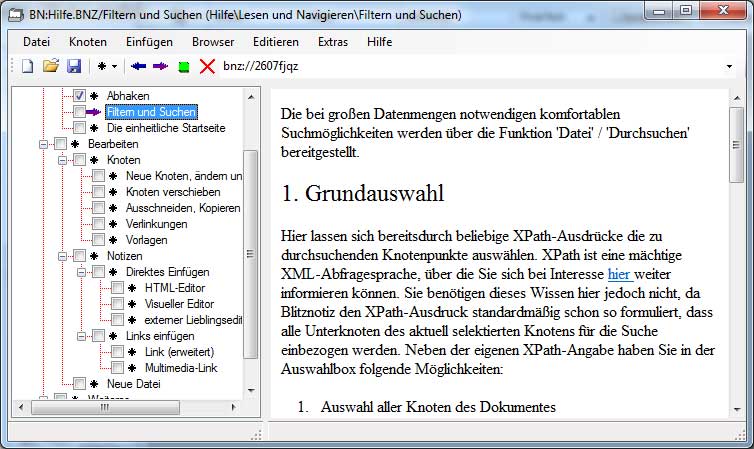The image size is (754, 449).
Task: Check the Filtern und Suchen checkbox
Action: coord(79,112)
